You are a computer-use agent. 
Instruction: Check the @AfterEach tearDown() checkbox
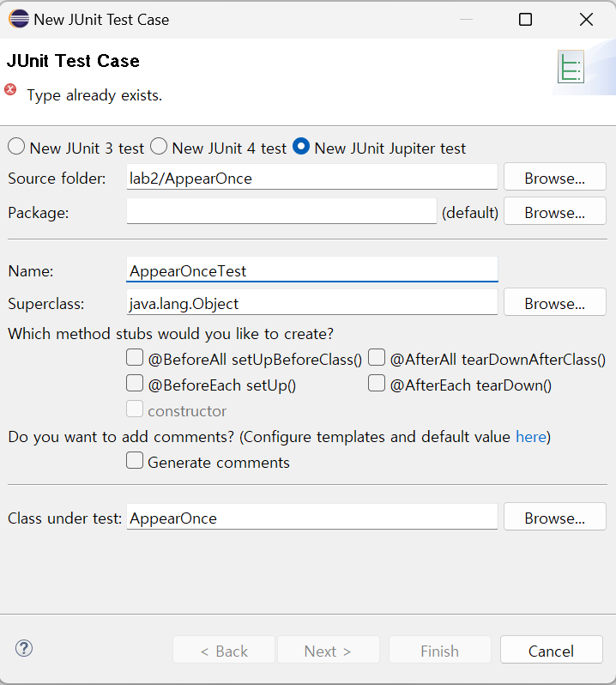pos(377,384)
